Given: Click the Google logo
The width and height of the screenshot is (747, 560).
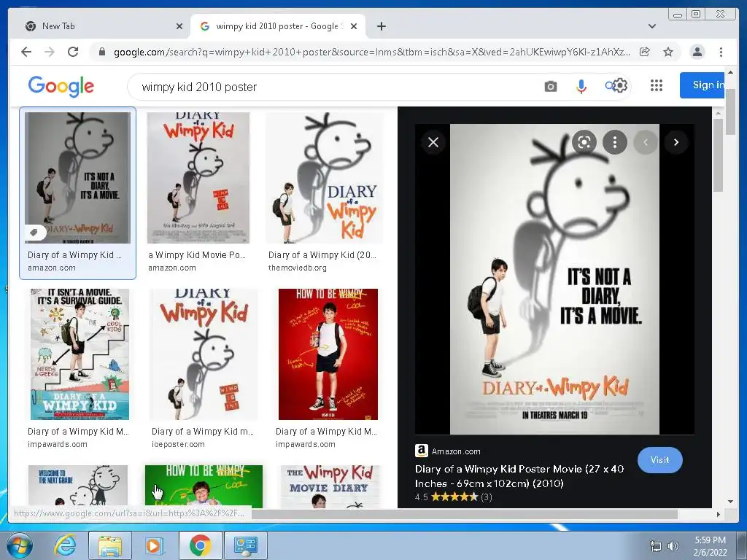Looking at the screenshot, I should [61, 86].
